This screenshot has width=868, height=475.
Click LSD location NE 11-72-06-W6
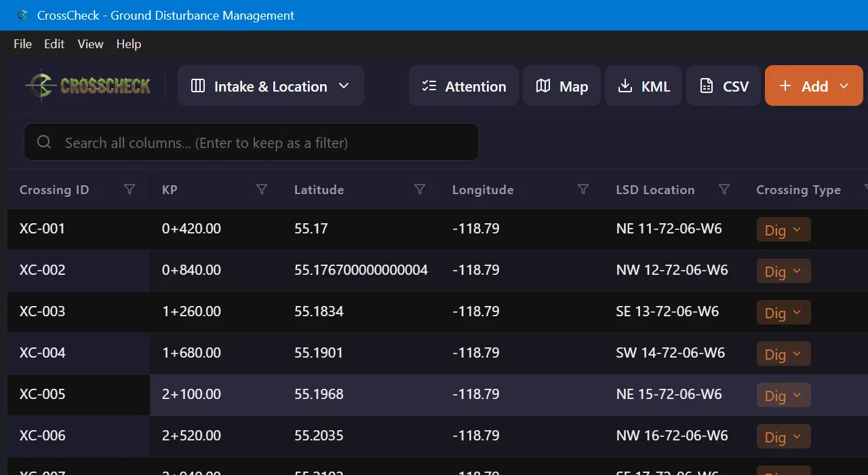(x=669, y=229)
